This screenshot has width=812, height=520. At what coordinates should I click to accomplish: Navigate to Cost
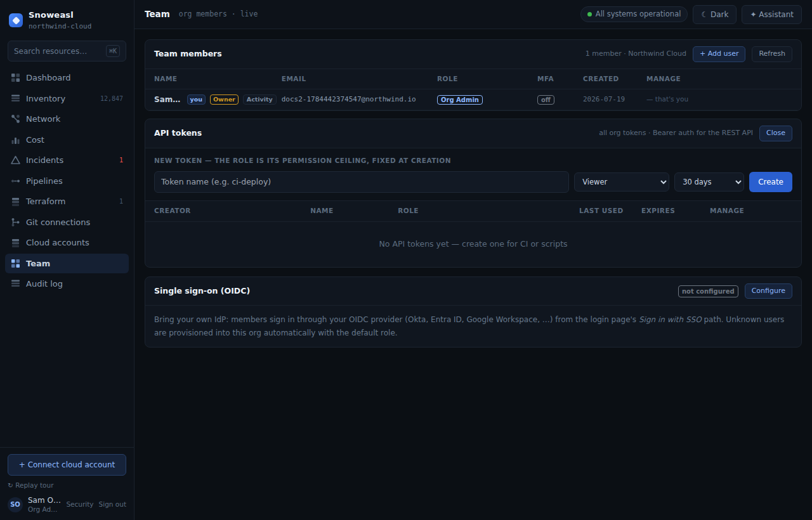tap(67, 140)
